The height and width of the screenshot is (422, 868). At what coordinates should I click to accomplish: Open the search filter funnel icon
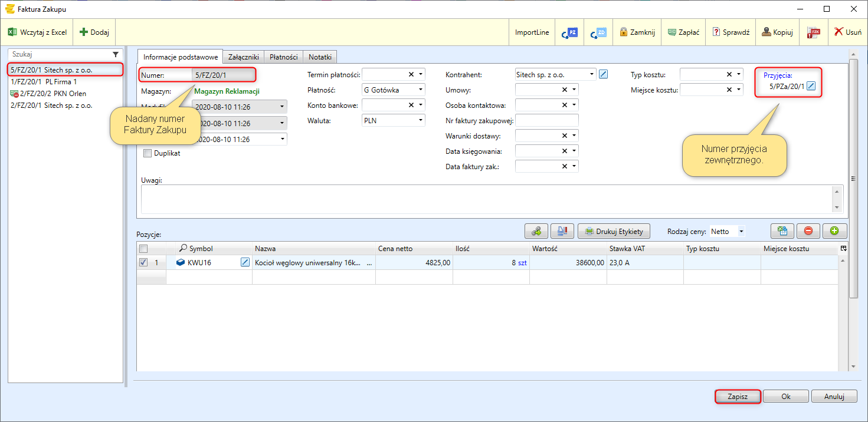click(x=116, y=54)
